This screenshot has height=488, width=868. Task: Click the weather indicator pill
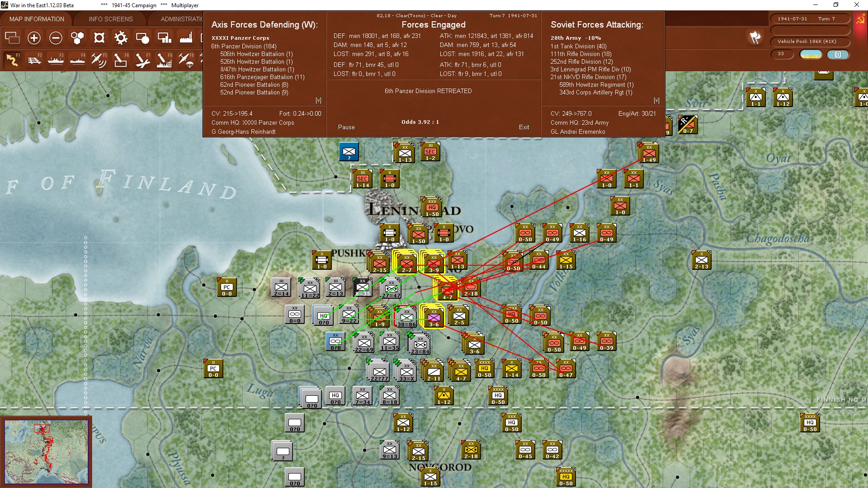click(811, 54)
